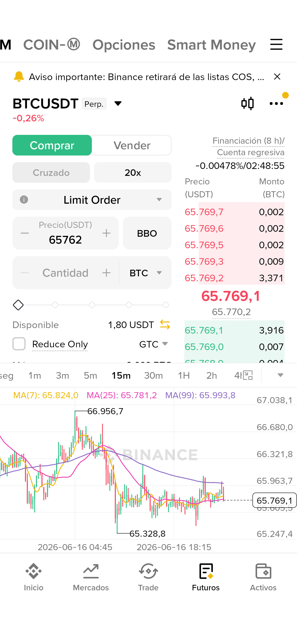Open the BTCUSDT pair selector dropdown arrow
The image size is (297, 644).
[118, 103]
